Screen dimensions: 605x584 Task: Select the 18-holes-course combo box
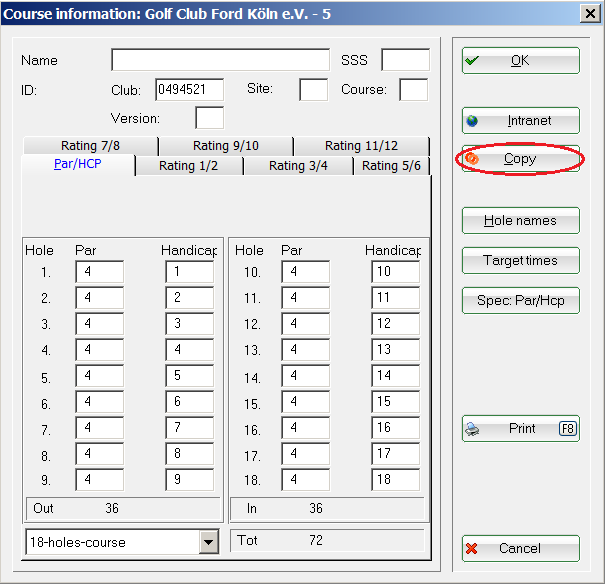tap(122, 542)
